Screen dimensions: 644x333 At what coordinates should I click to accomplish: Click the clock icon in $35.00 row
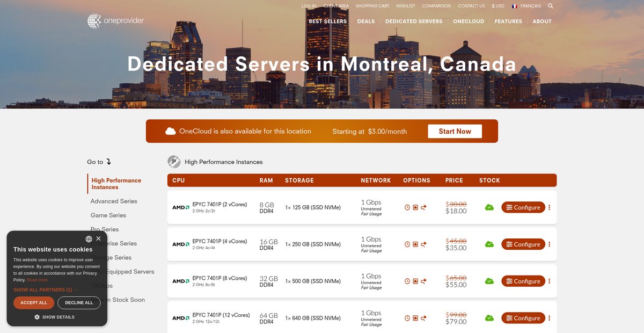(407, 244)
